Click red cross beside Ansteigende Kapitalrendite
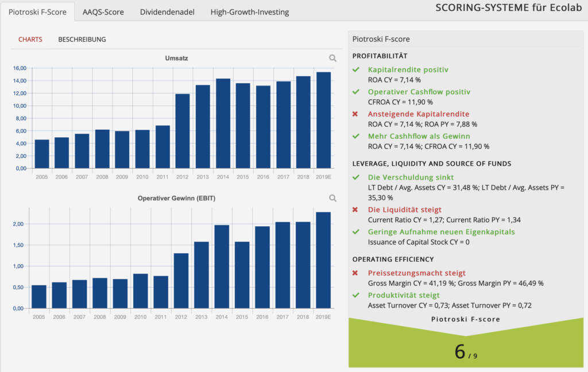 [355, 114]
